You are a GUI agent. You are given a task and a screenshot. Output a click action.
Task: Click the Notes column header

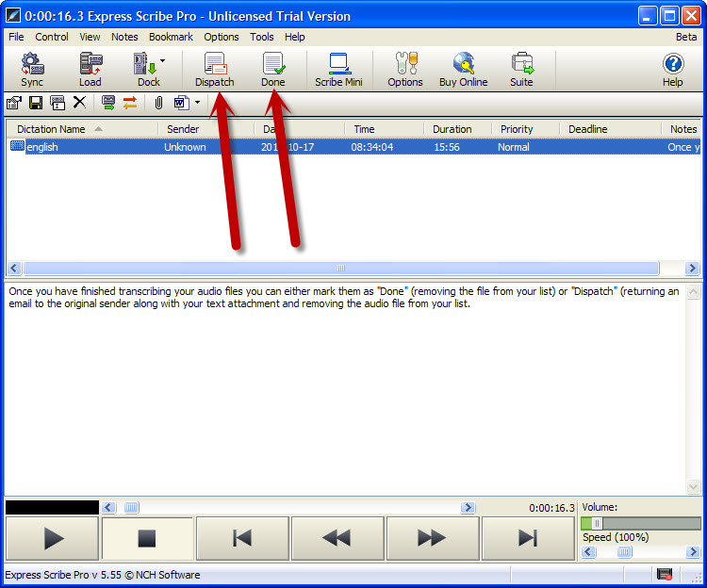click(x=682, y=129)
